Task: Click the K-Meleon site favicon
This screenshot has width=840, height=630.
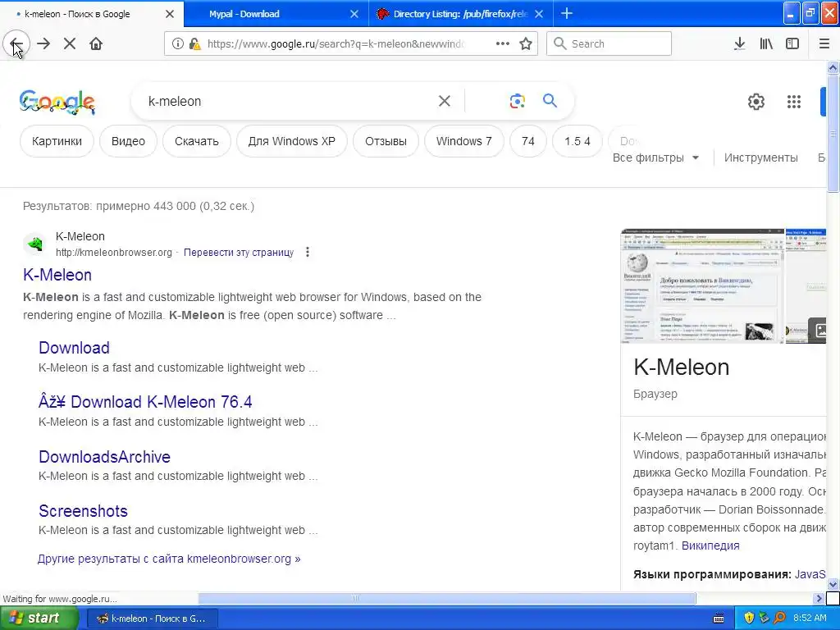Action: (x=35, y=244)
